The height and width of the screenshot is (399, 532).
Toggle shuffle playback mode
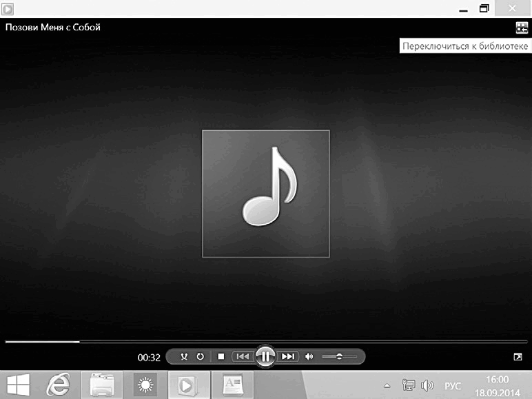[184, 356]
